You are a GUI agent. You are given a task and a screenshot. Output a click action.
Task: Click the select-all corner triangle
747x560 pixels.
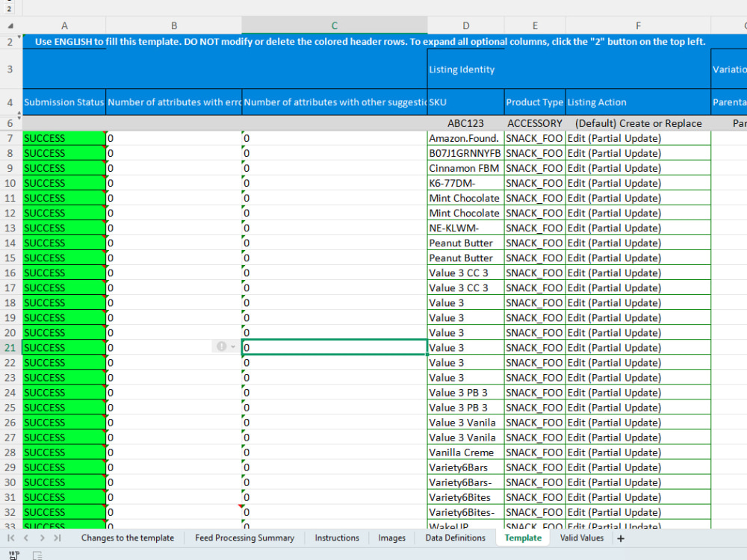[x=10, y=26]
